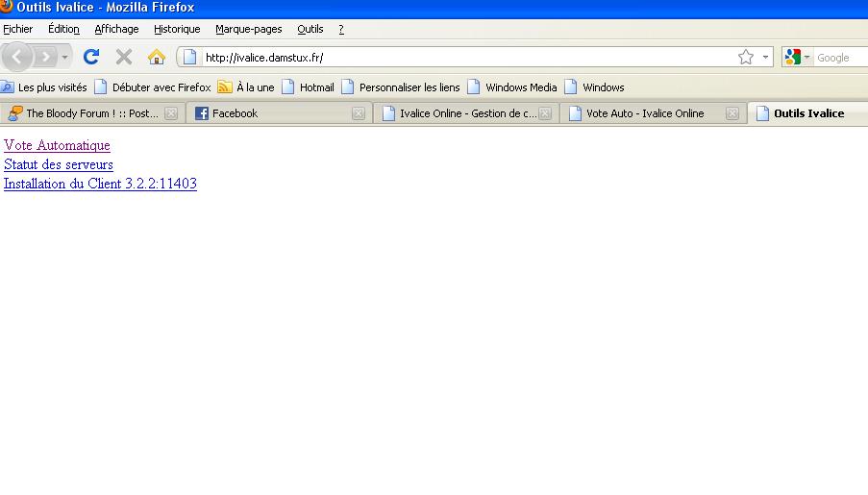Select the Outils Ivalice tab
The image size is (868, 495).
pos(808,113)
